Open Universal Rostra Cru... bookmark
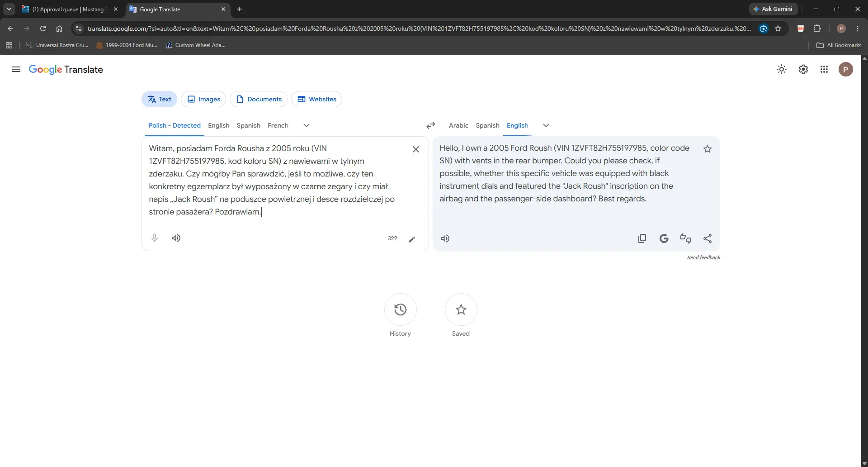Image resolution: width=868 pixels, height=467 pixels. 57,45
